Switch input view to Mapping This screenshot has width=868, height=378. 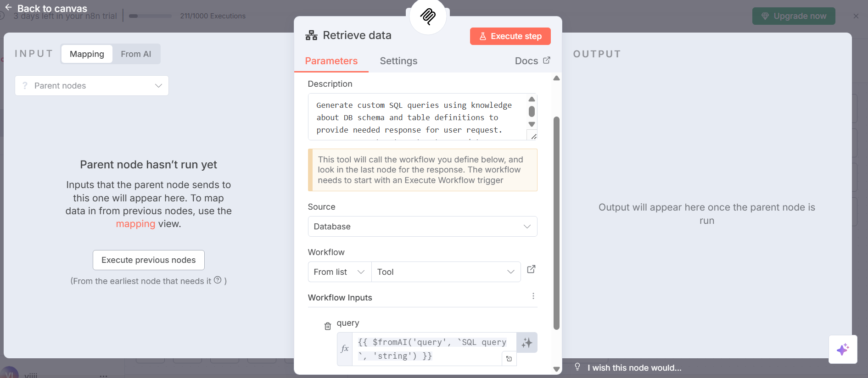click(x=87, y=54)
